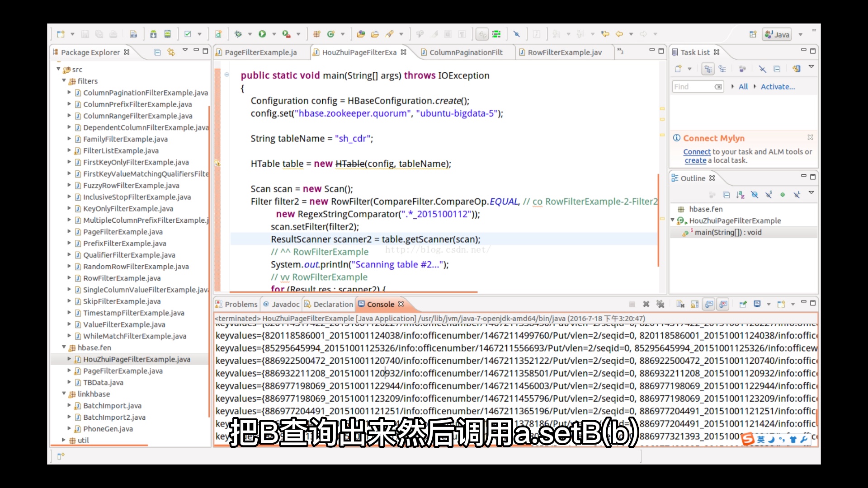Click Pin Console icon
The image size is (868, 488).
tap(743, 304)
